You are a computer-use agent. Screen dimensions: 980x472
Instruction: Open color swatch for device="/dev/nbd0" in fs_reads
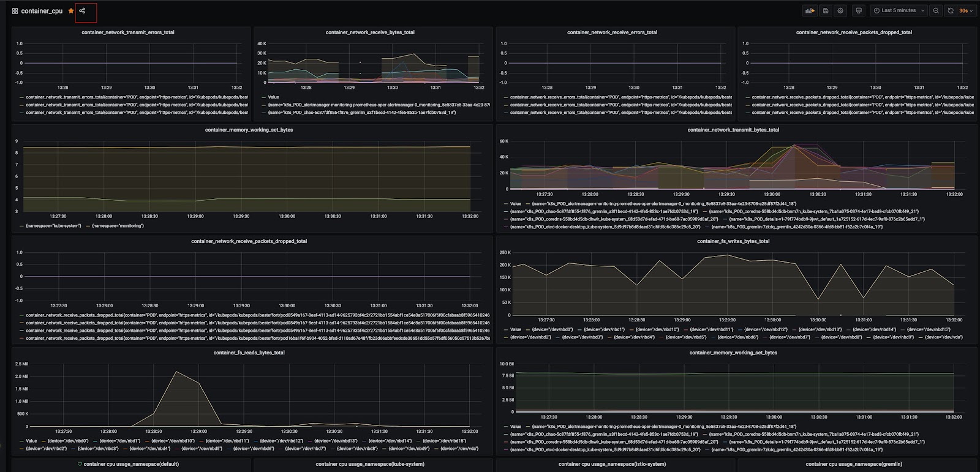[x=43, y=441]
